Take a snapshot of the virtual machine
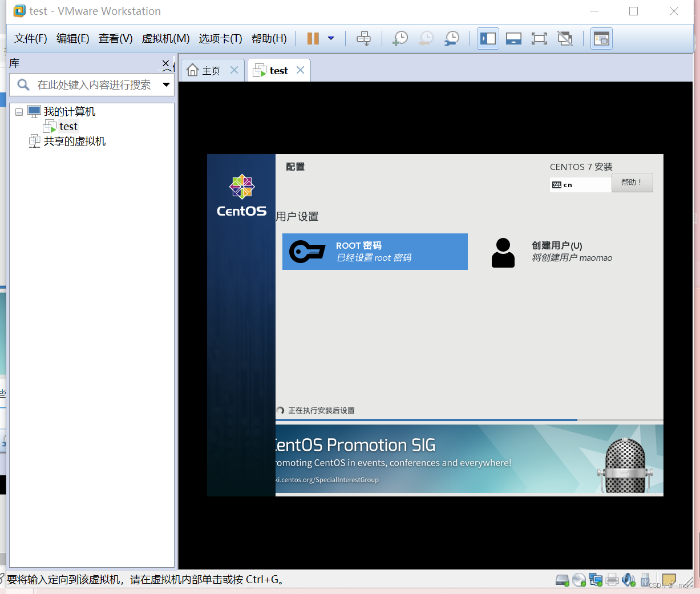The image size is (700, 594). [400, 38]
